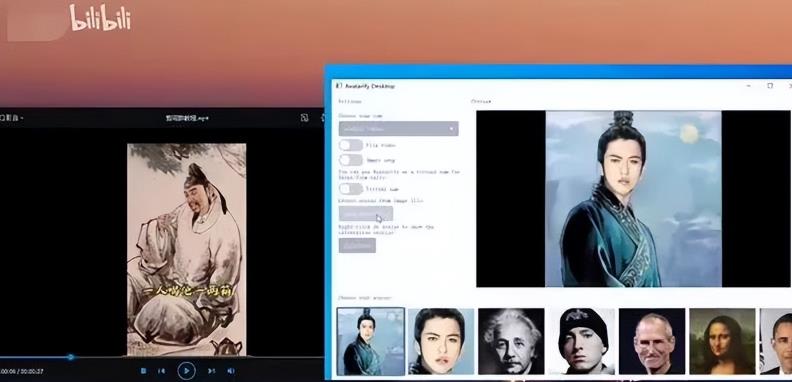Select the Einstein avatar thumbnail
This screenshot has height=382, width=792.
pos(511,341)
